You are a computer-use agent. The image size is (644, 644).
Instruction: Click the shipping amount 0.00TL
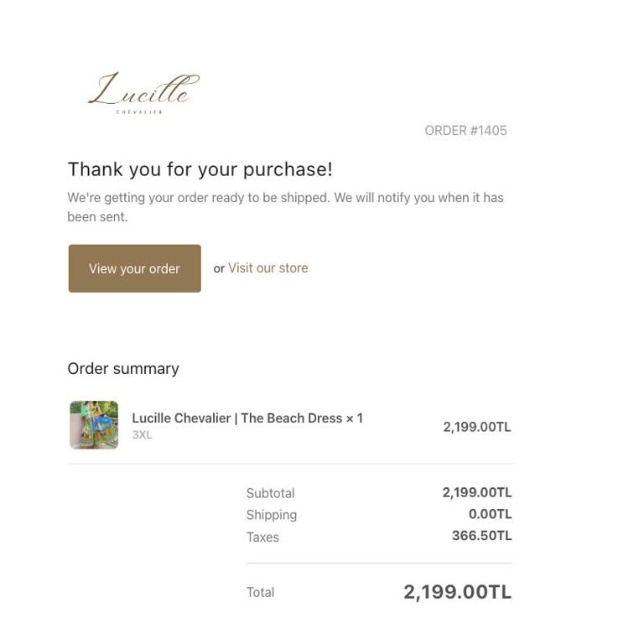point(490,514)
